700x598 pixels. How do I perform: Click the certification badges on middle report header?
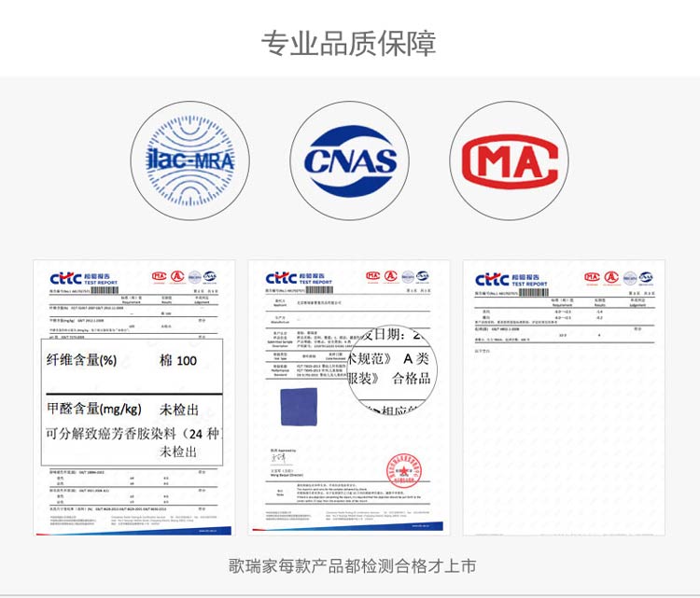coord(398,276)
